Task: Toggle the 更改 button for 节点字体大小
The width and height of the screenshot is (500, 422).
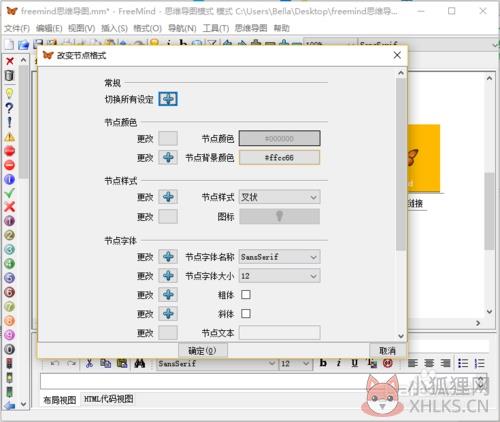Action: click(168, 276)
